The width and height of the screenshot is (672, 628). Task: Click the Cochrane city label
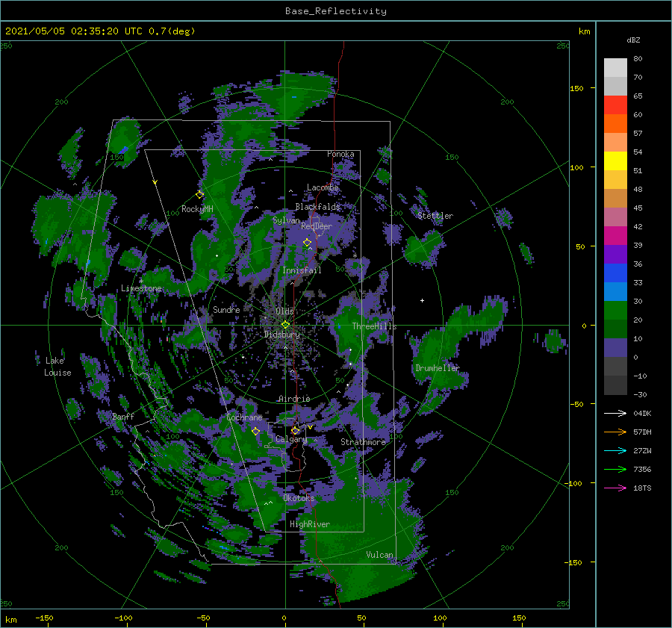244,417
